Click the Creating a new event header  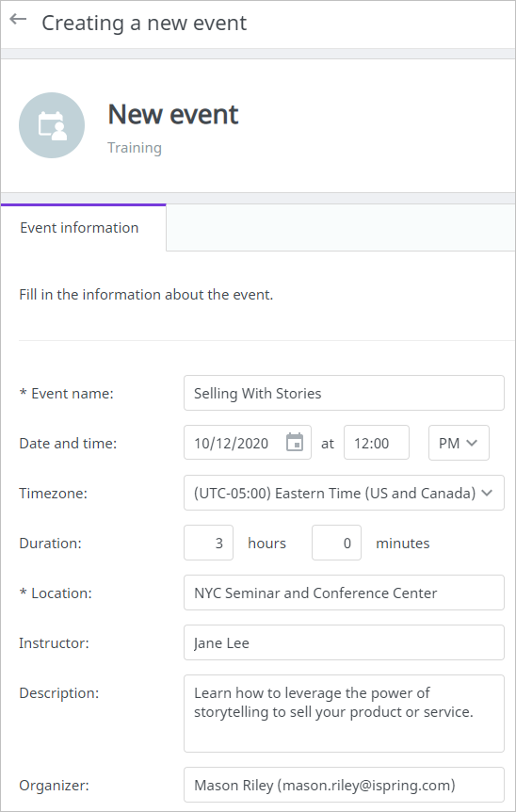click(x=144, y=24)
